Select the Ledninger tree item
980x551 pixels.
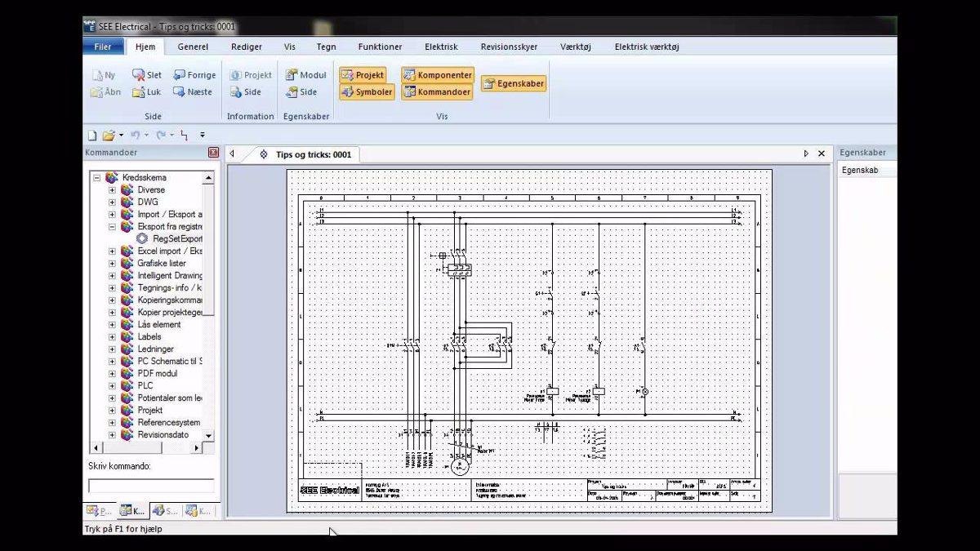coord(155,349)
